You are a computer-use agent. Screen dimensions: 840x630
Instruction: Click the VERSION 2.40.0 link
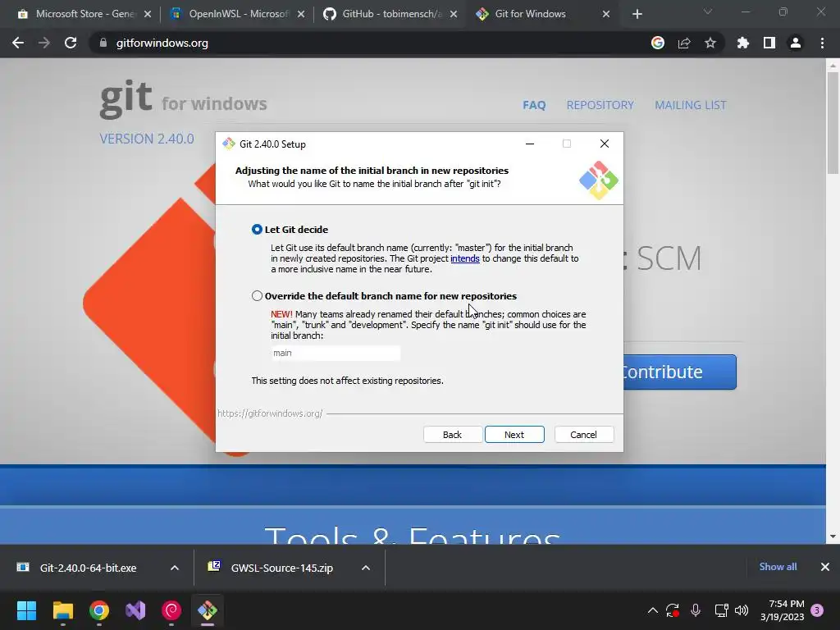(x=147, y=139)
